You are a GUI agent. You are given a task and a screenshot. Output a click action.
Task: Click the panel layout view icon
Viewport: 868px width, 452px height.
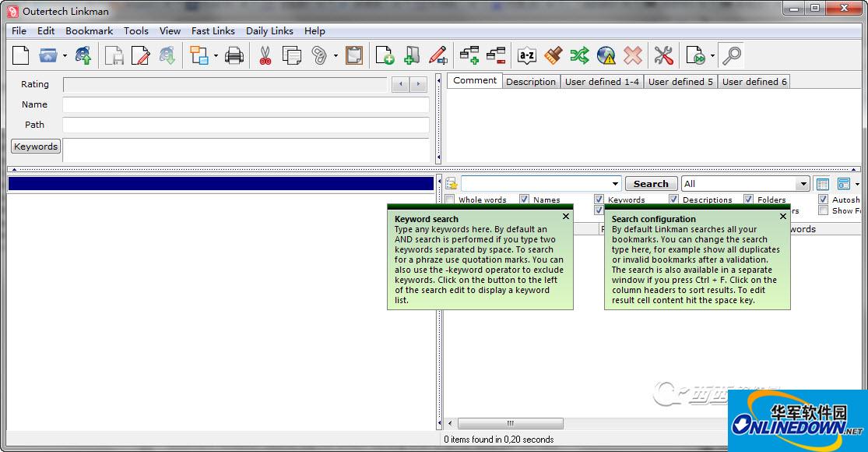point(844,184)
